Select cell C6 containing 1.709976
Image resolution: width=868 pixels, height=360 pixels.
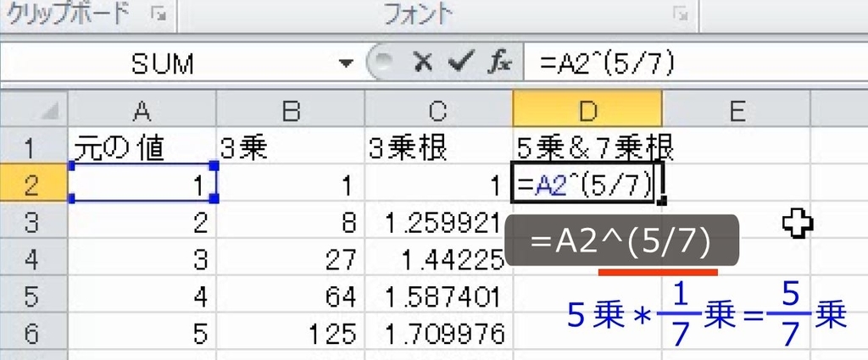tap(438, 333)
